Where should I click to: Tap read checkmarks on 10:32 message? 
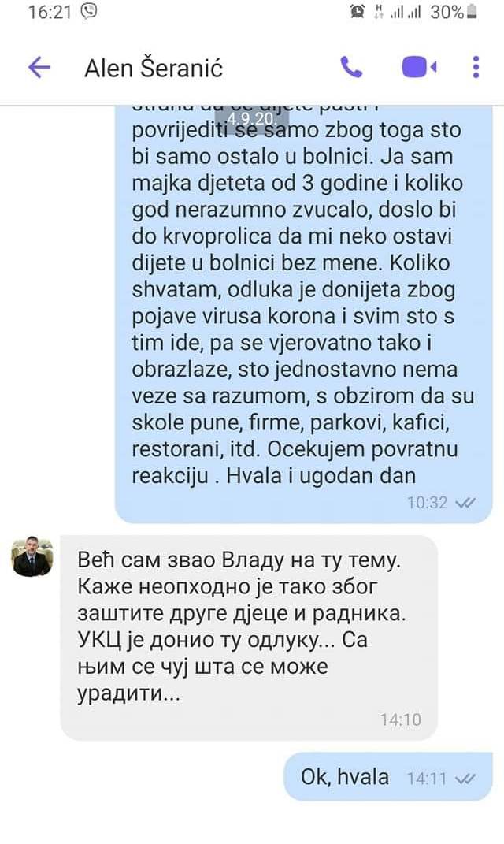coord(465,503)
